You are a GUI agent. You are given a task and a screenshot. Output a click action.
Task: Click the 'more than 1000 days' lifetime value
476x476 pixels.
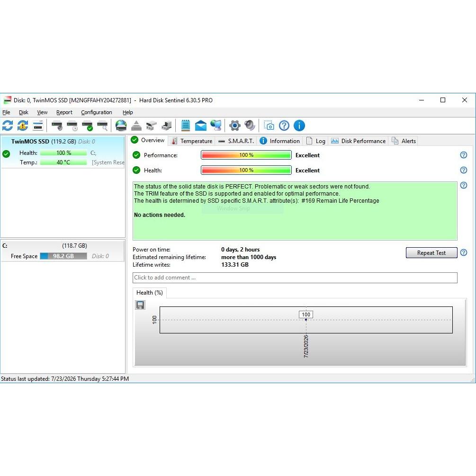point(249,257)
